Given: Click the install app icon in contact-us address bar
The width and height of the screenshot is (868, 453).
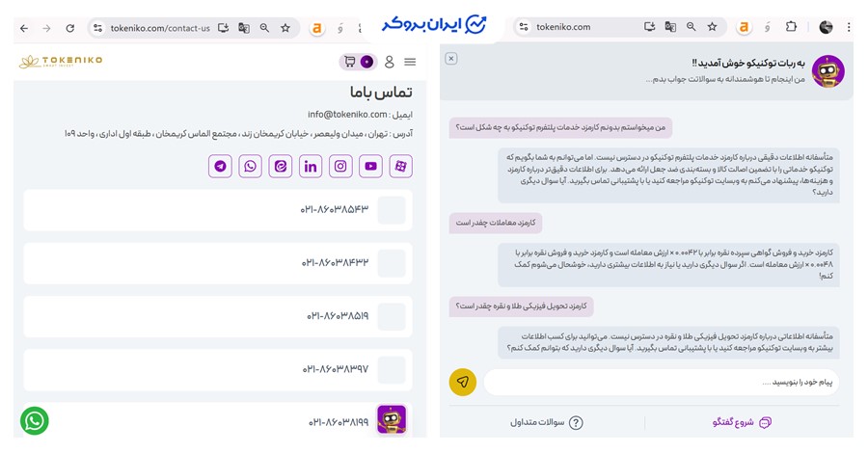Looking at the screenshot, I should 223,28.
